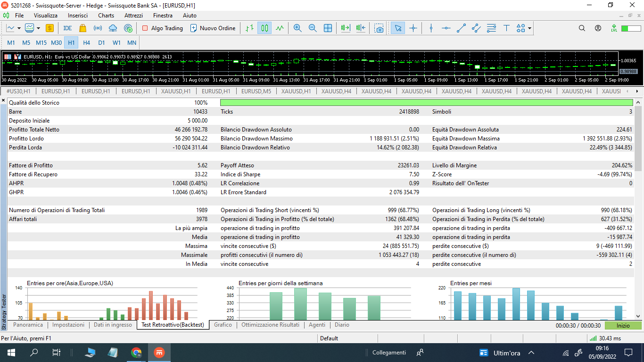Viewport: 644px width, 362px height.
Task: Click the Nuovo Ordine button
Action: 213,28
